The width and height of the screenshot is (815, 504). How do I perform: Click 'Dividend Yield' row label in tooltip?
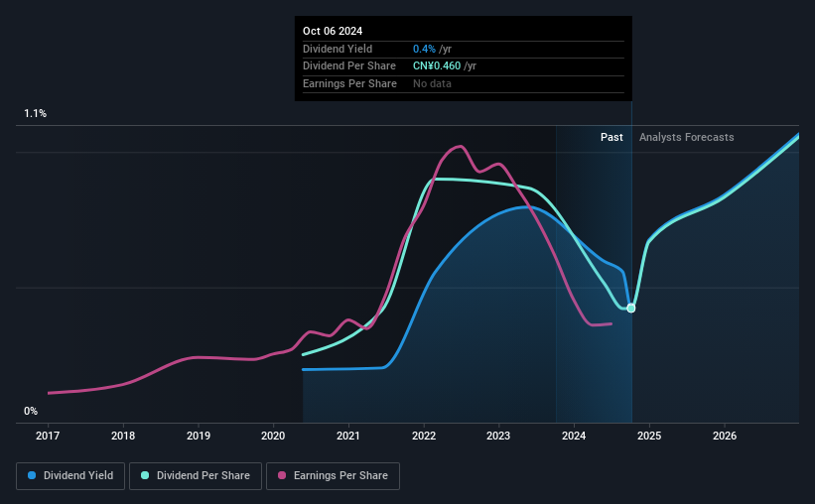click(338, 49)
